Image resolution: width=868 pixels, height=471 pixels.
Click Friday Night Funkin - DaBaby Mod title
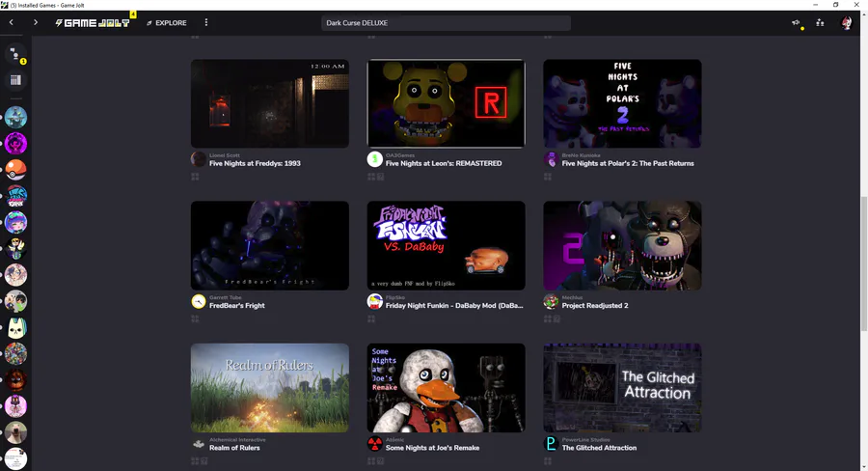tap(454, 305)
